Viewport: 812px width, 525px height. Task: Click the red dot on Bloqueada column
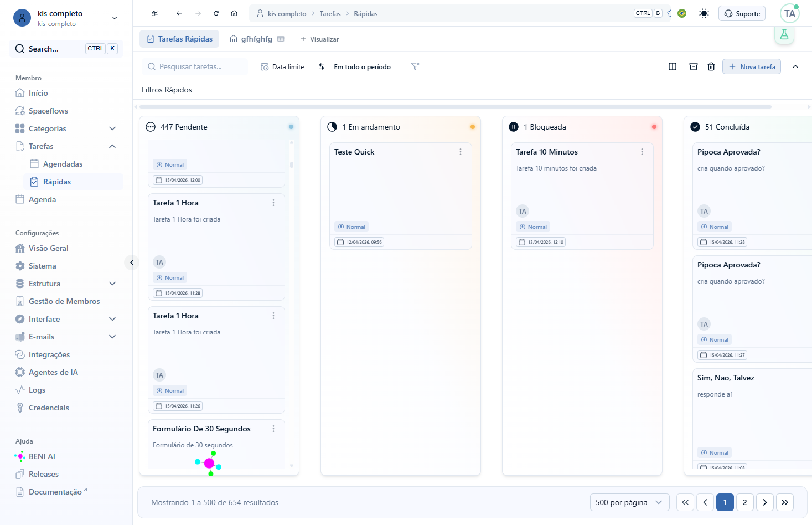(654, 127)
